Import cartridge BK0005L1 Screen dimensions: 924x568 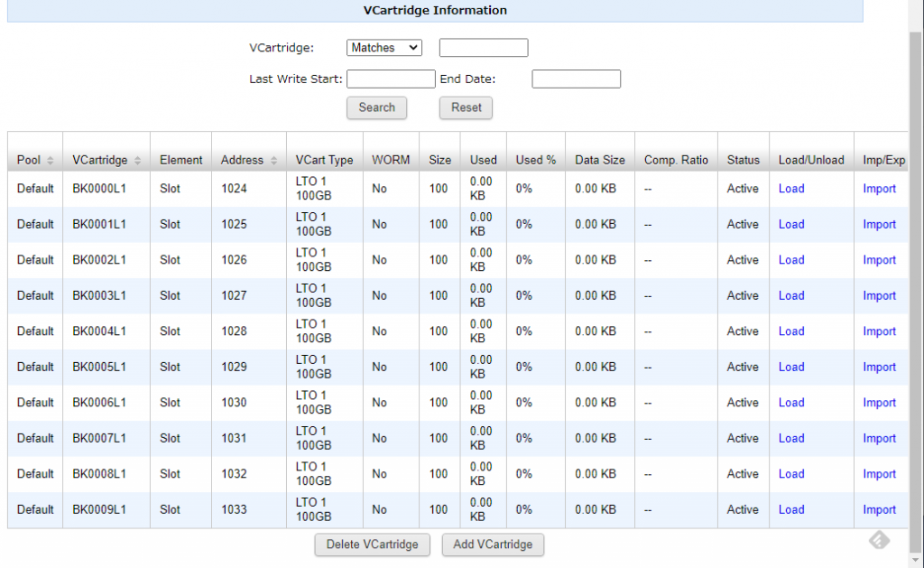879,368
